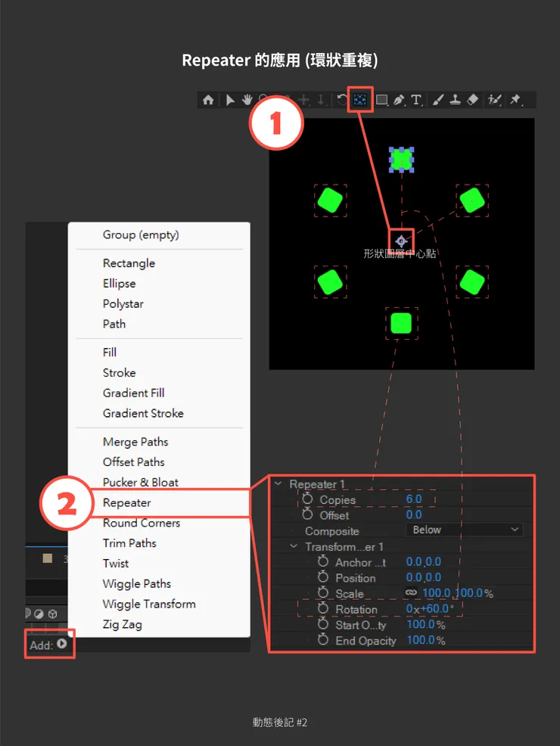Choose Zig Zag in the Add menu

click(123, 625)
